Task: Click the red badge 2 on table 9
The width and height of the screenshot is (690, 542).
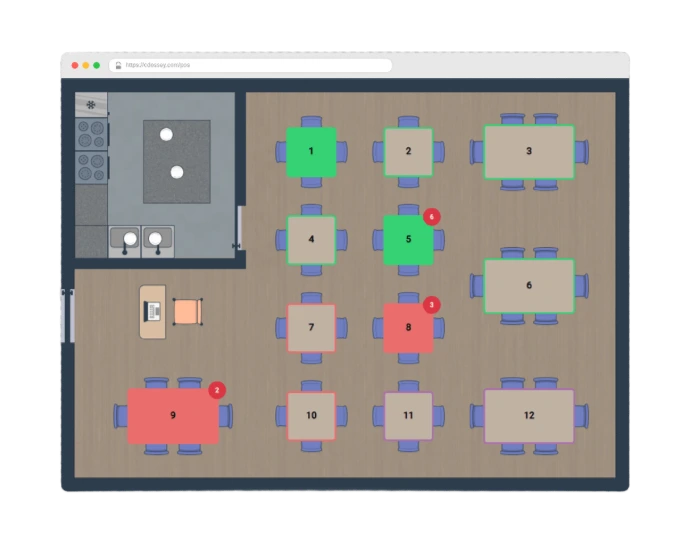Action: click(217, 391)
